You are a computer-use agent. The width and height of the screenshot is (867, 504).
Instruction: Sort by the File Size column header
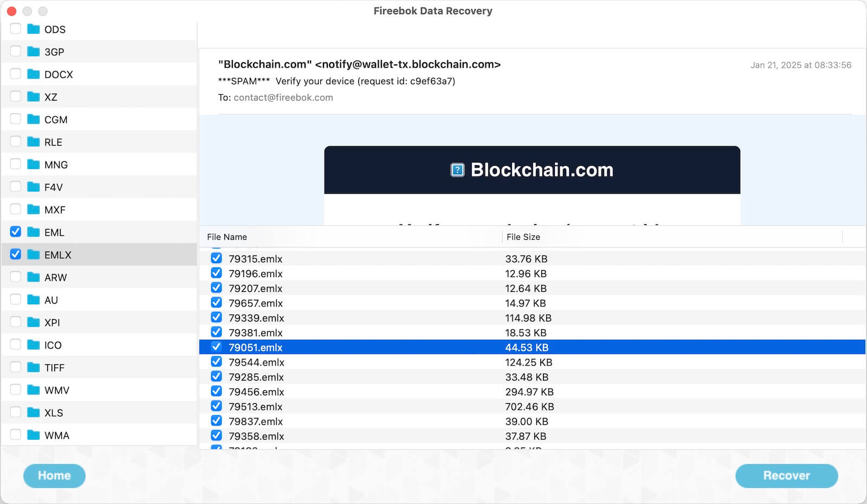point(523,237)
